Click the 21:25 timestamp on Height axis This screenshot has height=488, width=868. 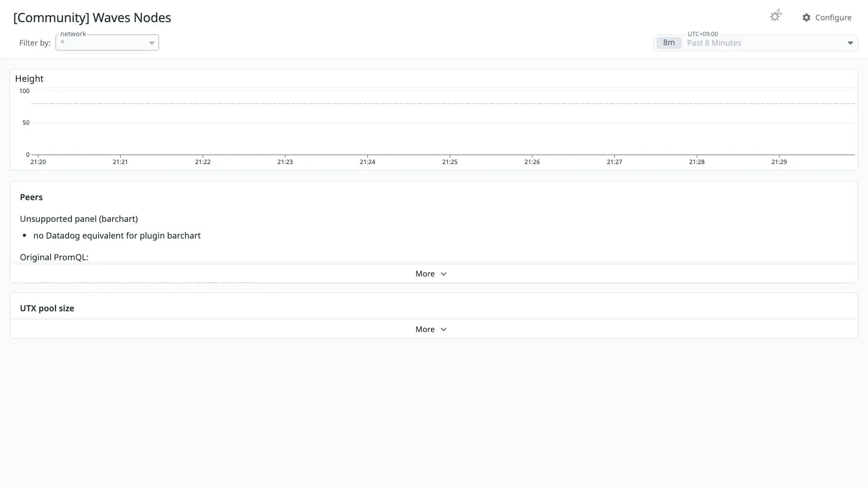coord(450,162)
